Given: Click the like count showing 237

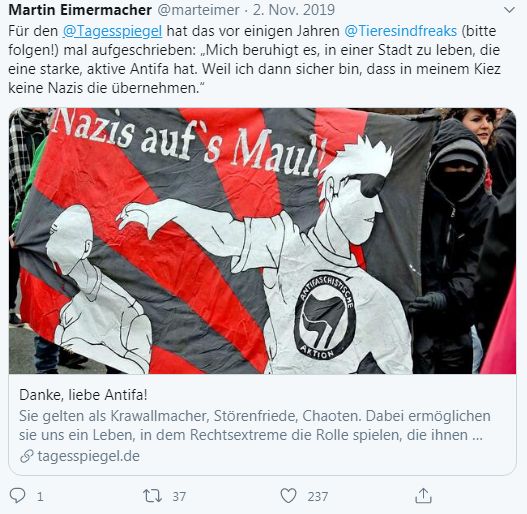Looking at the screenshot, I should click(317, 497).
